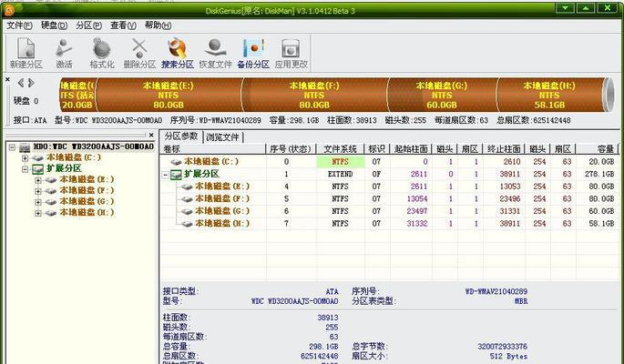The width and height of the screenshot is (624, 364).
Task: Switch to the 浏览文件 tab
Action: click(223, 137)
